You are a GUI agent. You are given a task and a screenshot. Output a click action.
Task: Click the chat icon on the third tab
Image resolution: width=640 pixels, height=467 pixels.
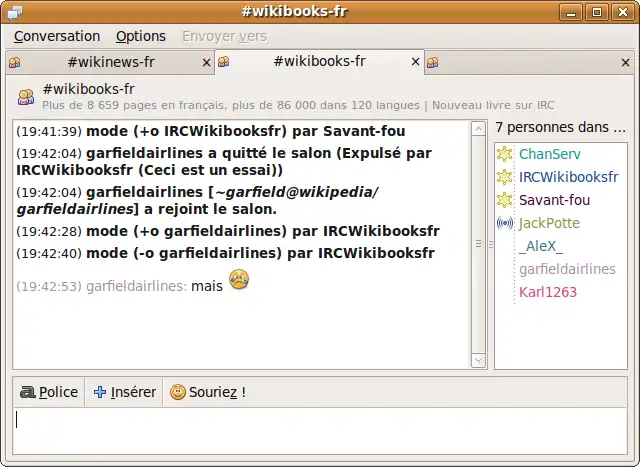tap(433, 63)
